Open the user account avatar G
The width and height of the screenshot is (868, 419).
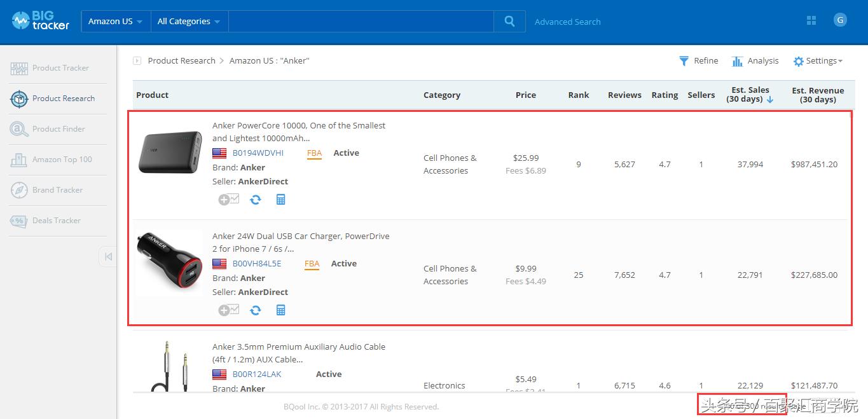coord(840,20)
